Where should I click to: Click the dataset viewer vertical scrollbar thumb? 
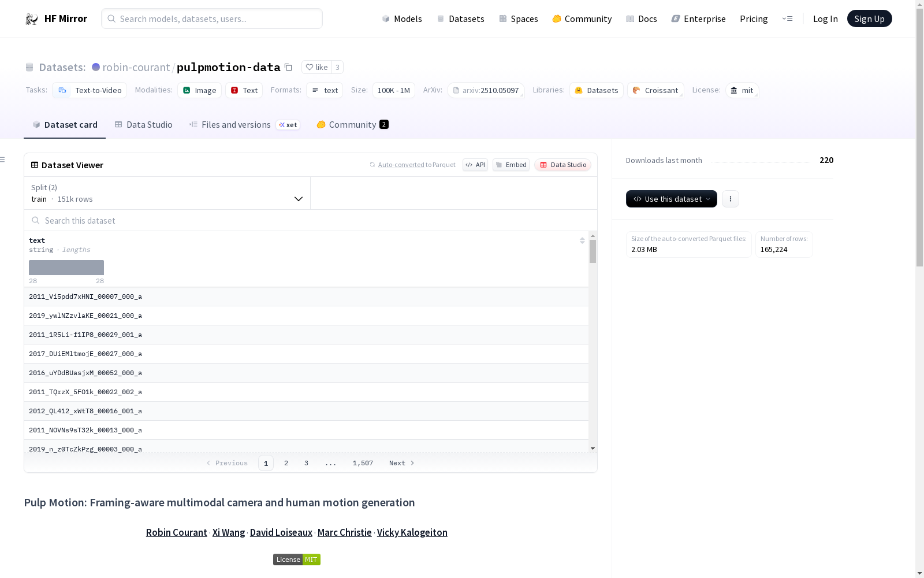pyautogui.click(x=593, y=251)
